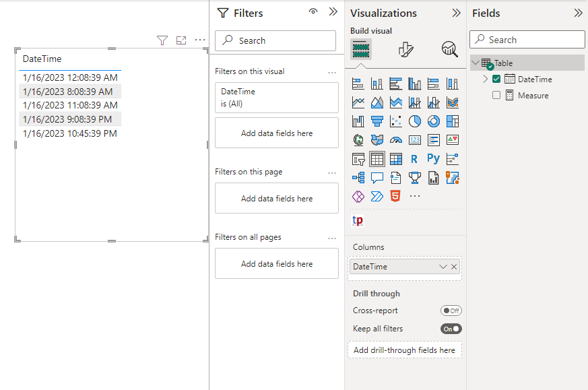Select the trophy metrics visual

click(x=415, y=178)
